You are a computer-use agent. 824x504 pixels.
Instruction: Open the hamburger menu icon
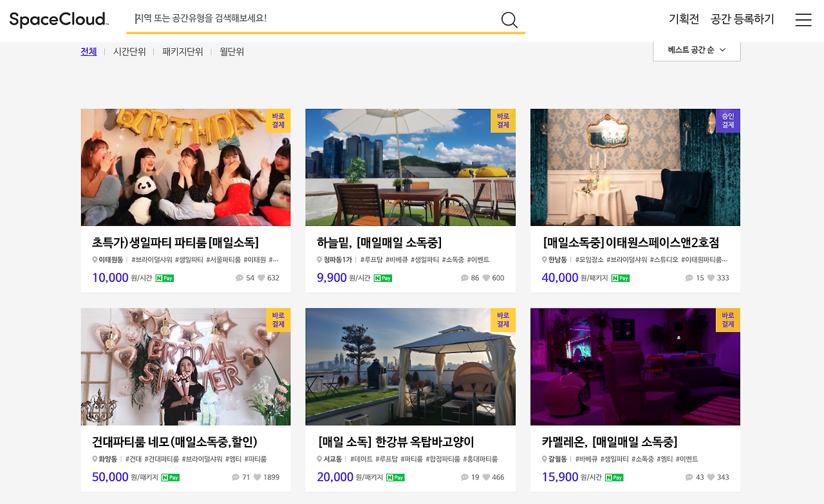tap(803, 20)
